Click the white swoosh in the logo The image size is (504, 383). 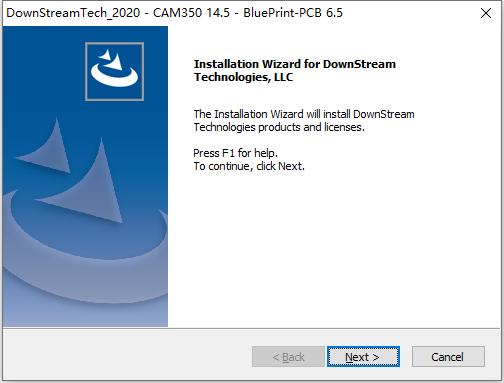(x=114, y=77)
